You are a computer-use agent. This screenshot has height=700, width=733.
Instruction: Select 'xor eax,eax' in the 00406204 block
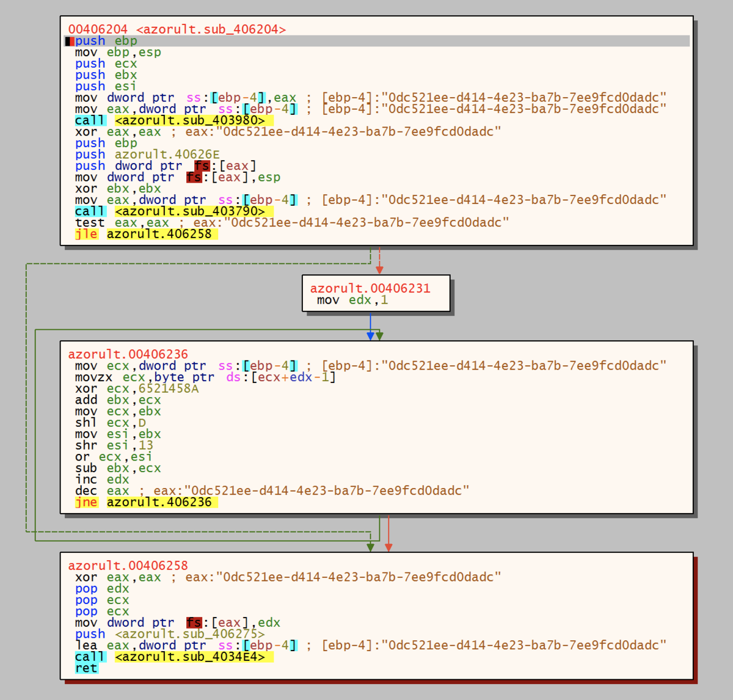[118, 132]
